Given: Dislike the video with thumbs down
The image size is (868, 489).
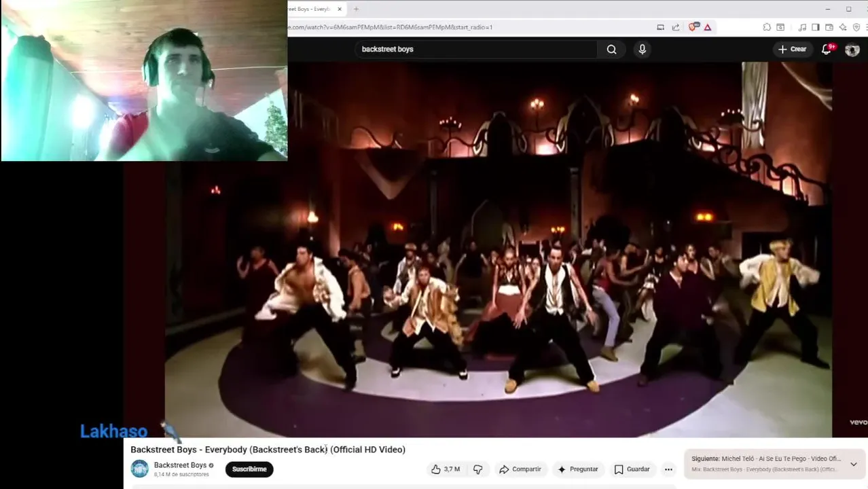Looking at the screenshot, I should (x=477, y=469).
